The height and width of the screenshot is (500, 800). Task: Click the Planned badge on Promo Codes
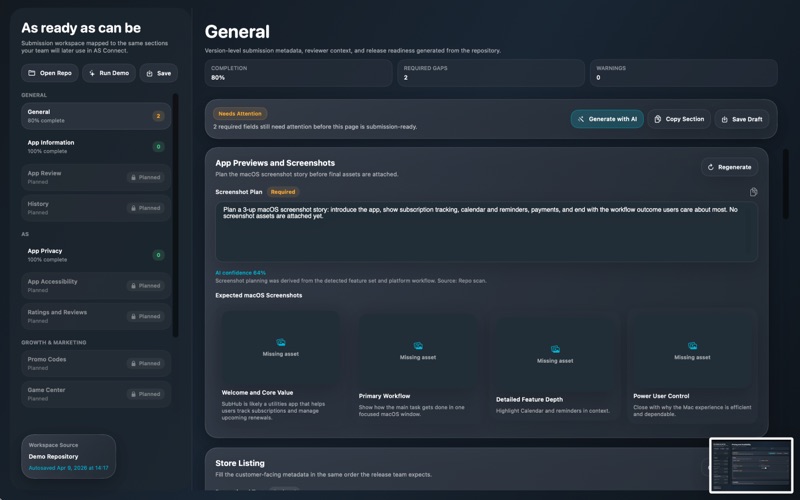point(145,363)
